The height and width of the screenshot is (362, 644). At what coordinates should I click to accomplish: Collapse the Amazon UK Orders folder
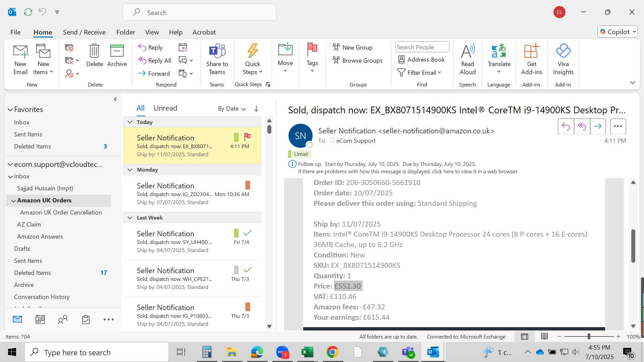pyautogui.click(x=13, y=201)
